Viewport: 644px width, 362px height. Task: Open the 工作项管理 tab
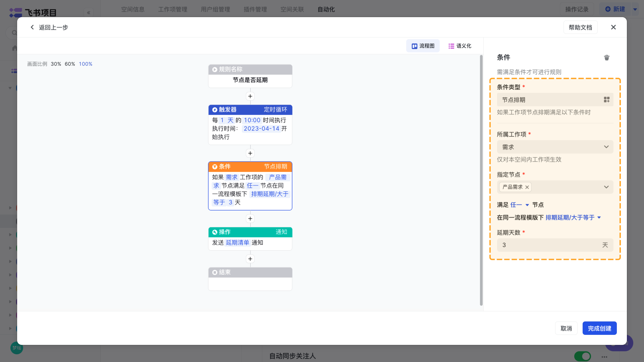point(173,10)
